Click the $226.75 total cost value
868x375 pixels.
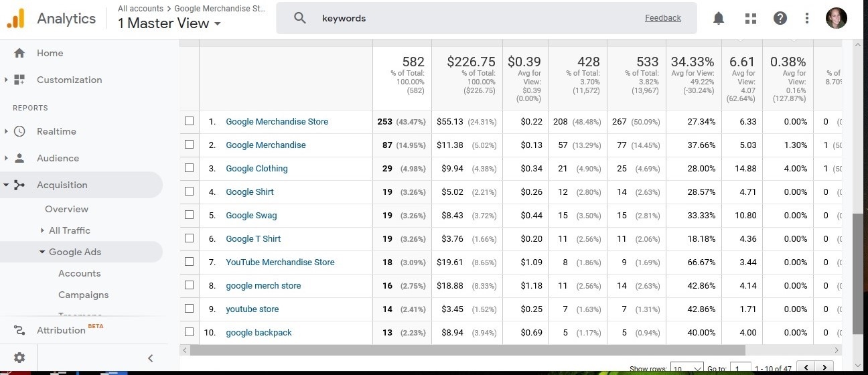(471, 62)
